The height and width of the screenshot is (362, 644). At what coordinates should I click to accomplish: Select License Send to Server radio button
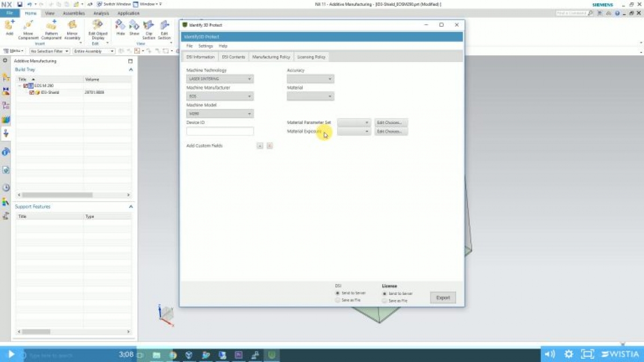pos(385,294)
